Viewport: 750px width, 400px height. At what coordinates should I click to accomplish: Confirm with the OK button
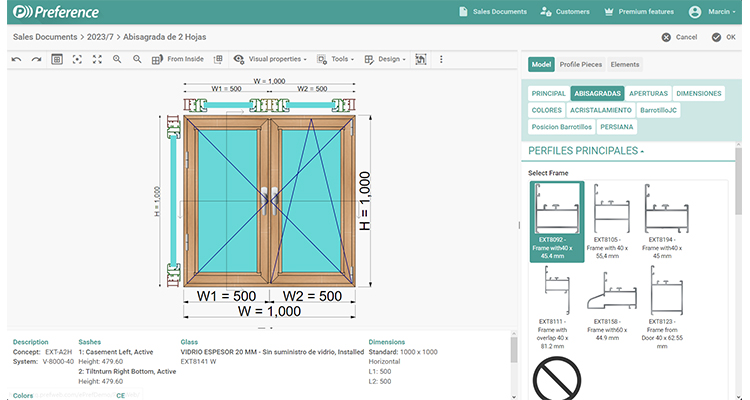tap(723, 37)
